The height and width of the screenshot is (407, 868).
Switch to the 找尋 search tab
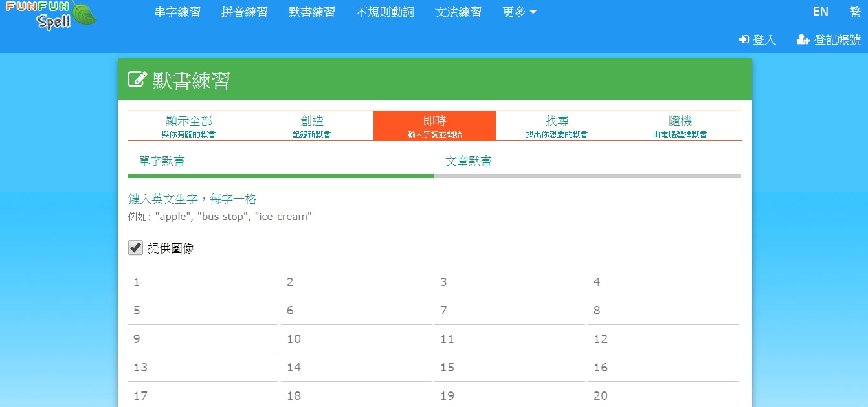point(557,126)
